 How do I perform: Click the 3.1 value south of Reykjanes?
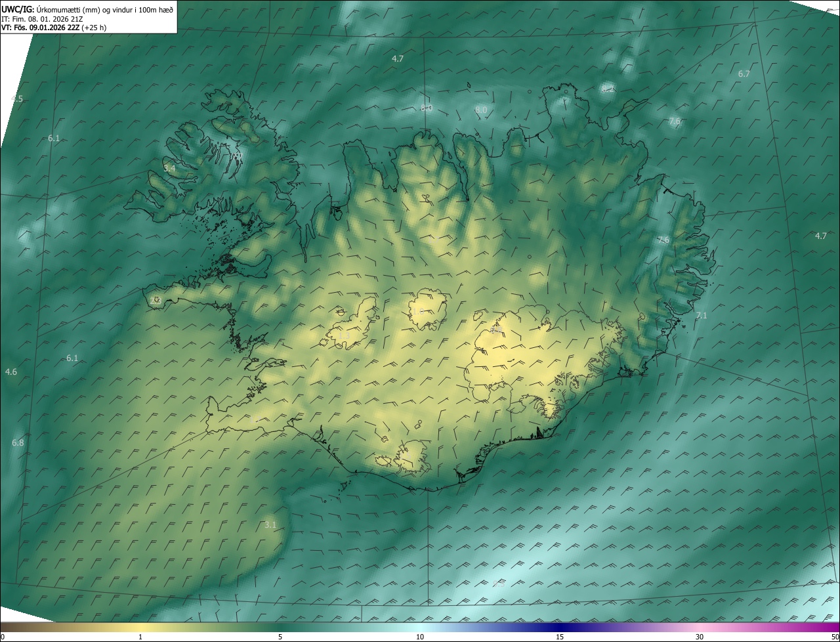point(270,525)
